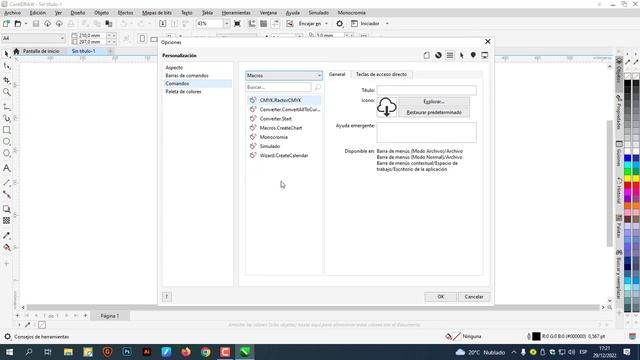Click the New document icon
Viewport: 640px width, 360px height.
pos(7,24)
